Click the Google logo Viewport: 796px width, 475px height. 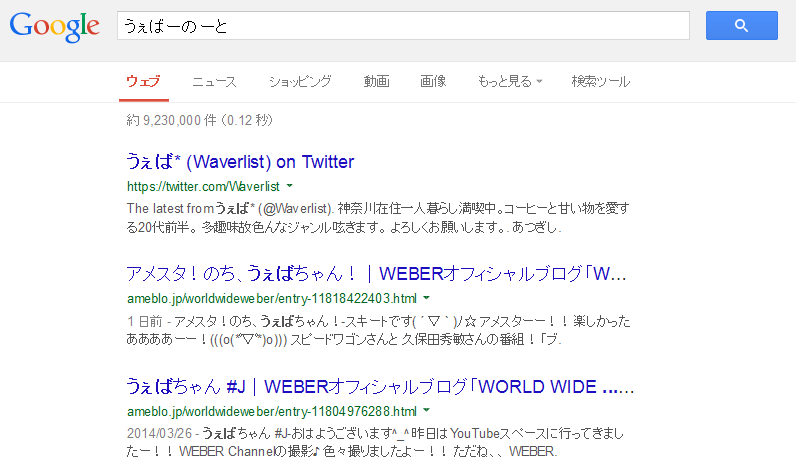[54, 26]
